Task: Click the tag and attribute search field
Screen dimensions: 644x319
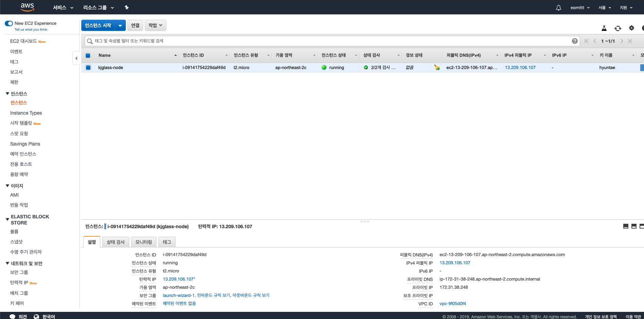Action: point(332,41)
